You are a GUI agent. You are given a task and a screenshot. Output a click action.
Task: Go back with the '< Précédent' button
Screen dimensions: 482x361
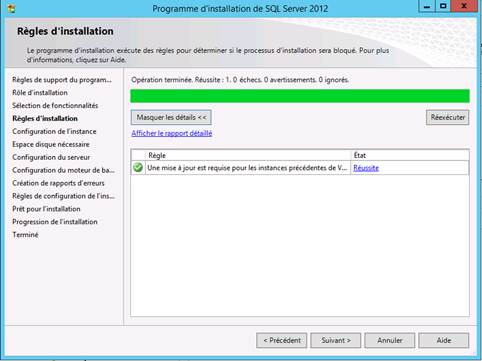[282, 340]
